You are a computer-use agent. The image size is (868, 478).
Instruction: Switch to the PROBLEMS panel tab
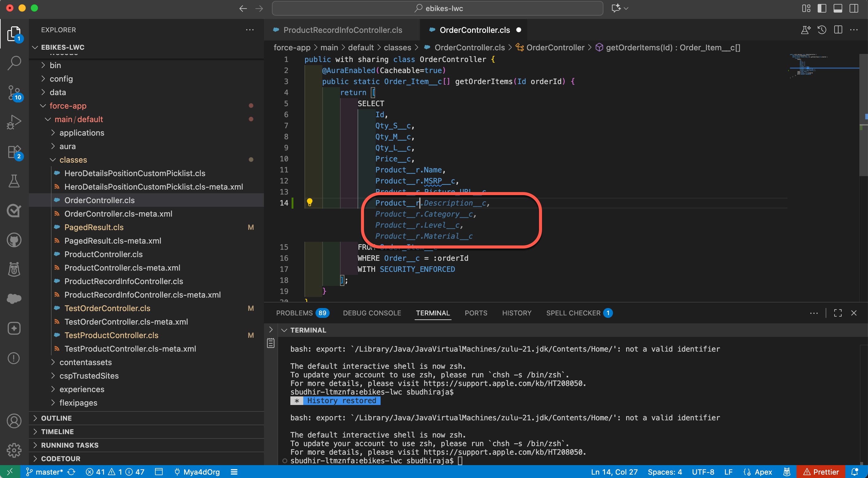pyautogui.click(x=294, y=313)
